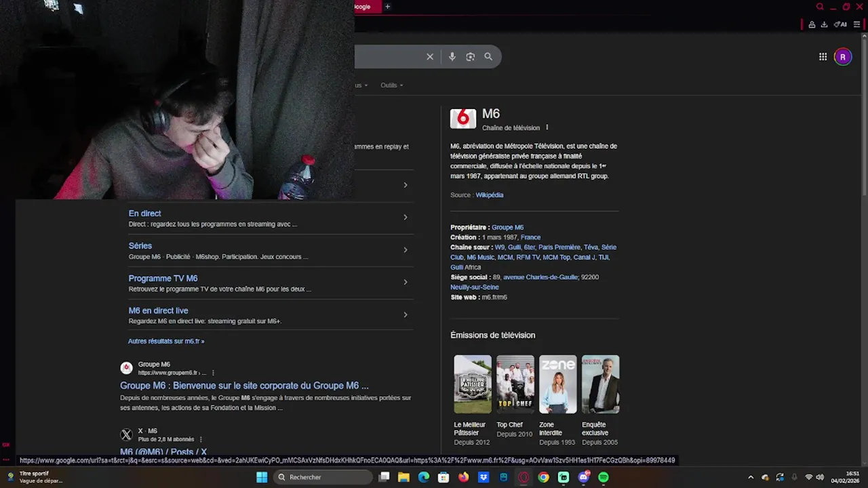Image resolution: width=868 pixels, height=488 pixels.
Task: Open the tab search magnifier in the title bar
Action: (x=820, y=7)
